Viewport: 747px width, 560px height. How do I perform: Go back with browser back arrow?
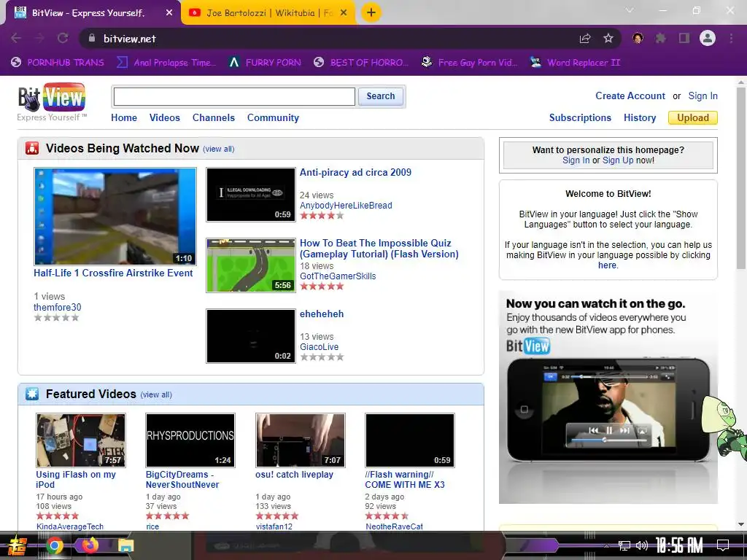pyautogui.click(x=16, y=38)
